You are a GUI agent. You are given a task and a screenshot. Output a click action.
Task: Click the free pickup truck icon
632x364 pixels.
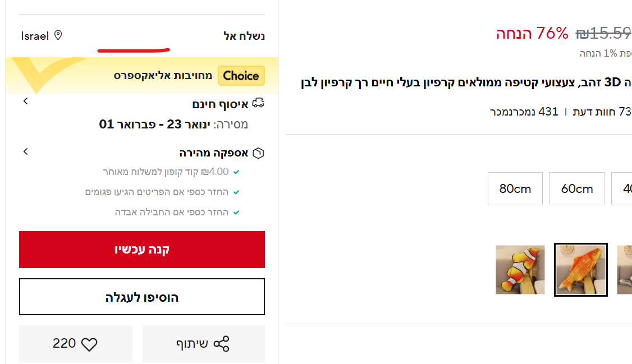click(x=258, y=104)
